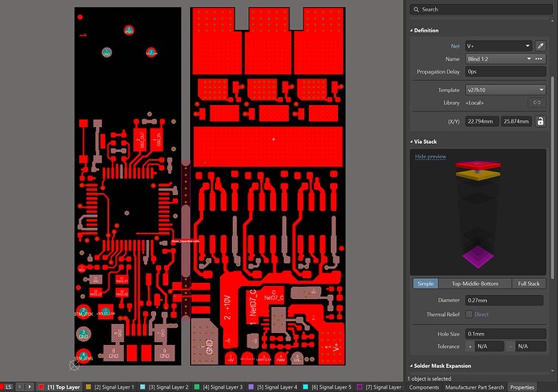This screenshot has width=558, height=392.
Task: Open the Manufacturer Part Search panel tab
Action: [x=475, y=387]
